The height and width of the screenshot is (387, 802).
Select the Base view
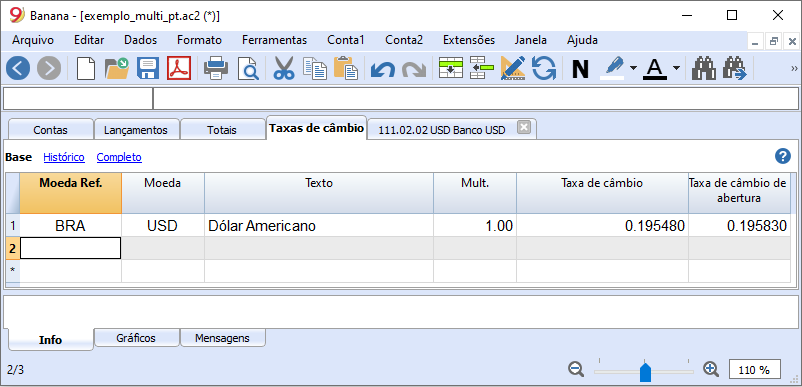click(18, 157)
